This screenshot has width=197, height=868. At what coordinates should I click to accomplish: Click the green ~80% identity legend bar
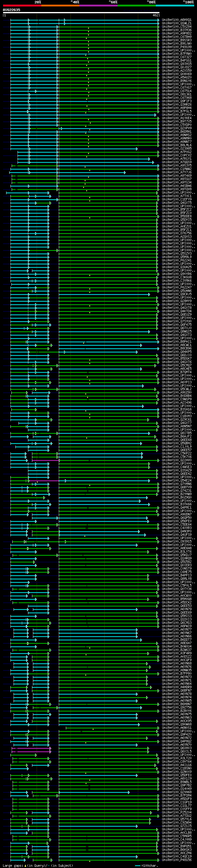tap(137, 6)
